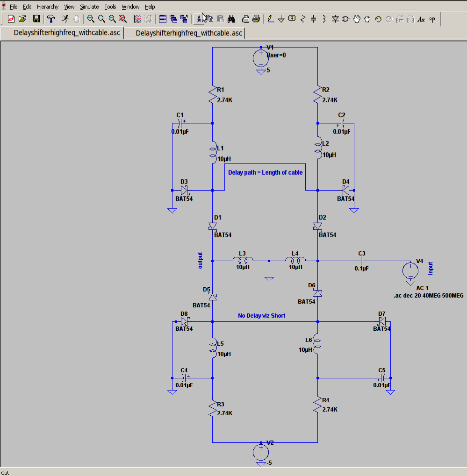Select the Label Net tool
Viewport: 467px width, 476px height.
(292, 19)
